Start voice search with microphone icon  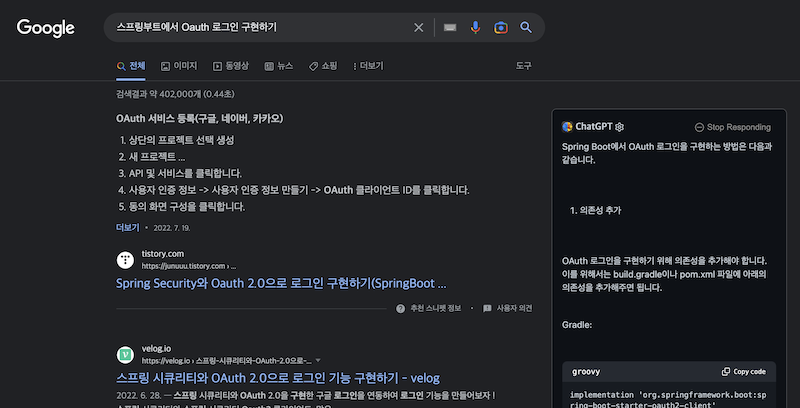pos(475,28)
